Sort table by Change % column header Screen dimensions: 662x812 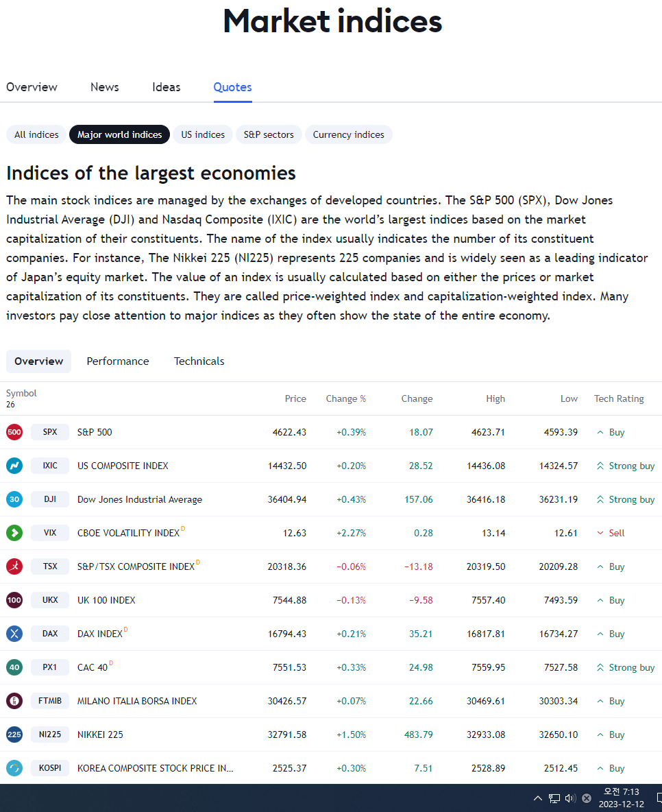[346, 398]
